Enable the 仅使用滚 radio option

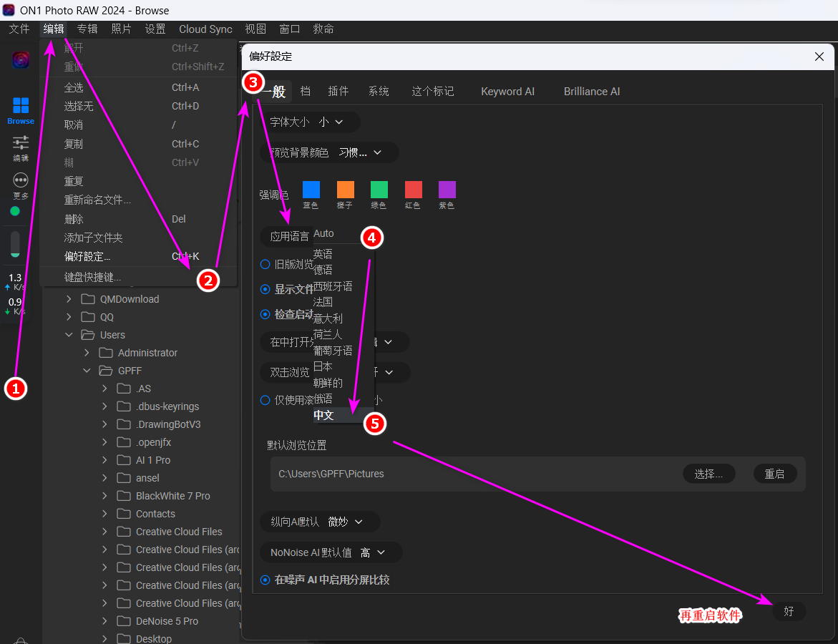[x=265, y=400]
